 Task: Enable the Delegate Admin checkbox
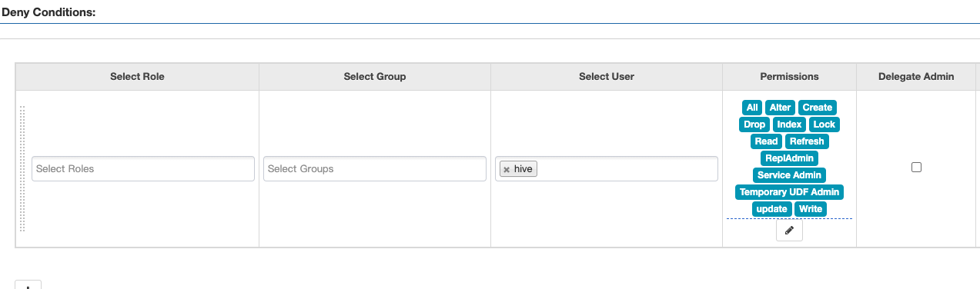(x=916, y=167)
